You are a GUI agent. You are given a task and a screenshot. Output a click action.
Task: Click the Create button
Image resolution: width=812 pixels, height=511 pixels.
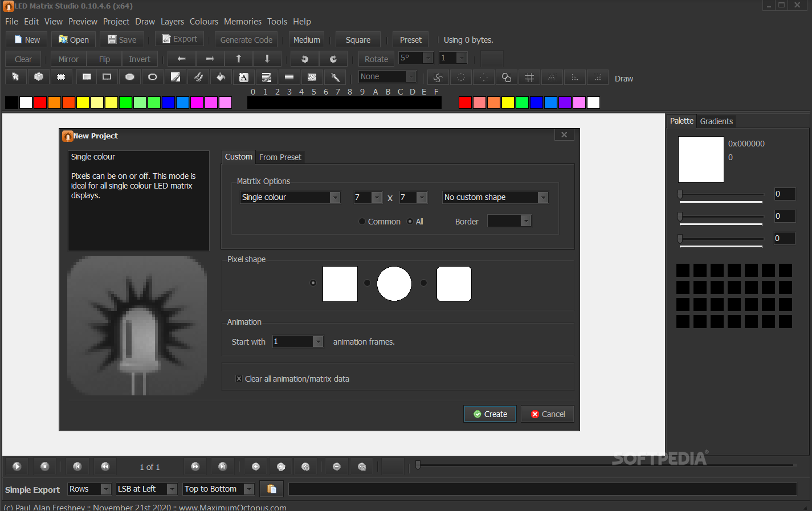(490, 414)
